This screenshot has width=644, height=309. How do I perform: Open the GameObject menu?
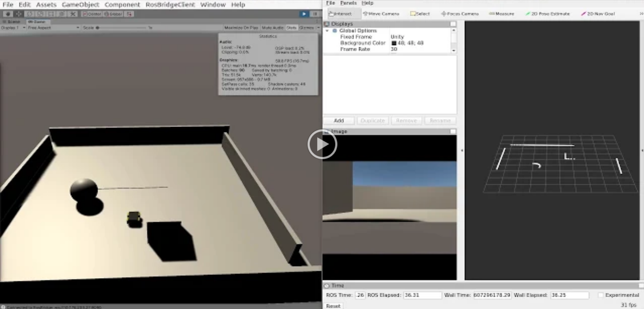[80, 4]
